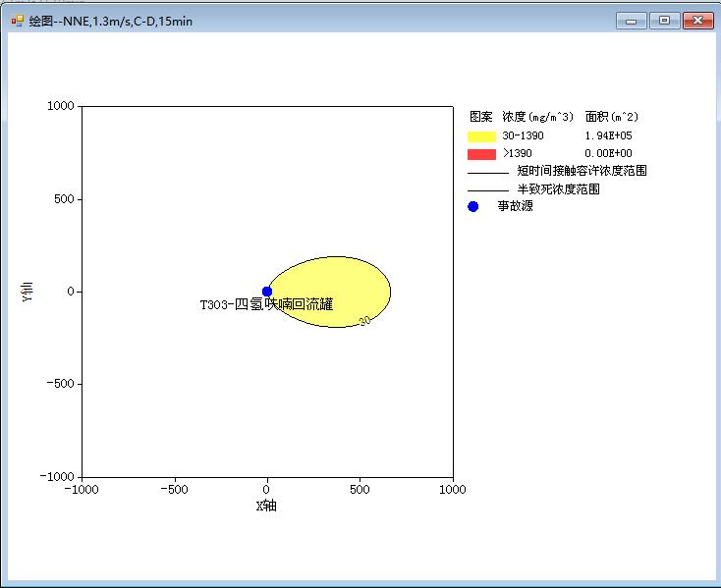This screenshot has height=588, width=721.
Task: Click the title text '绘图--NNE,1.3m/s,C-D,15min'
Action: (x=111, y=22)
